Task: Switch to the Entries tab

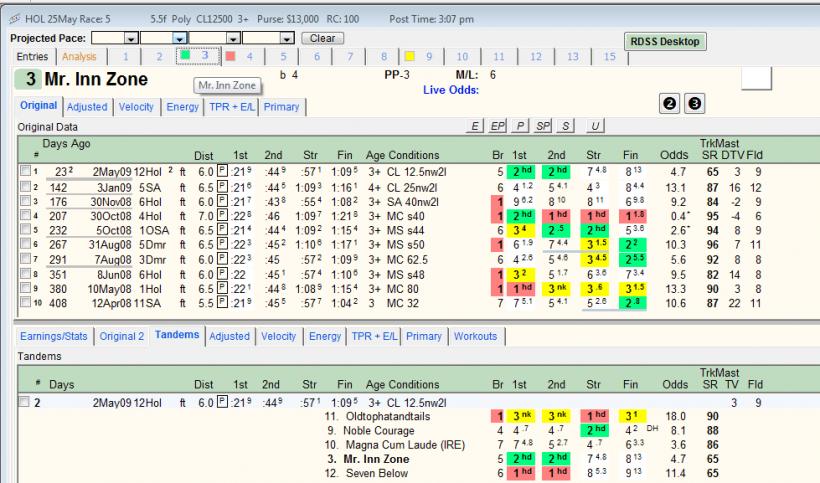Action: pos(32,56)
